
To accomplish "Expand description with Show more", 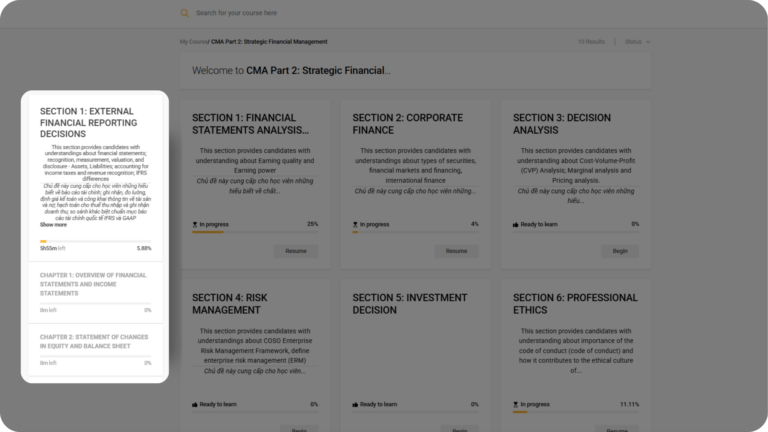I will [53, 225].
